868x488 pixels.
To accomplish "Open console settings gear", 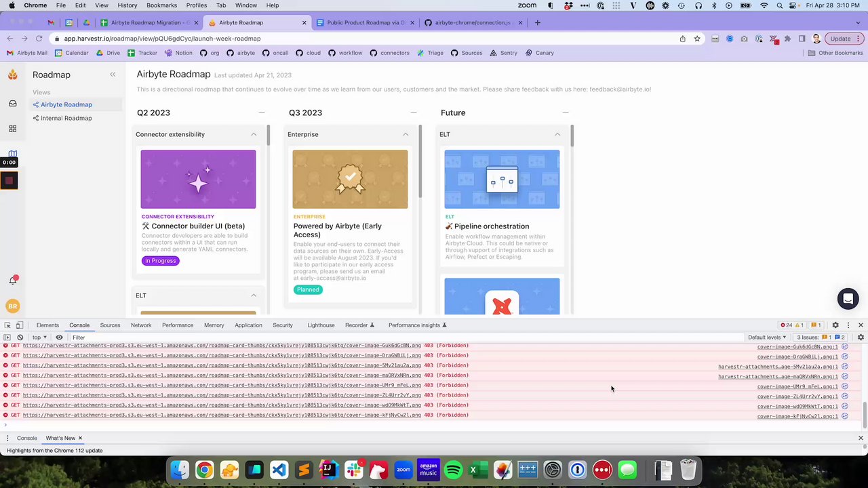I will pyautogui.click(x=861, y=337).
